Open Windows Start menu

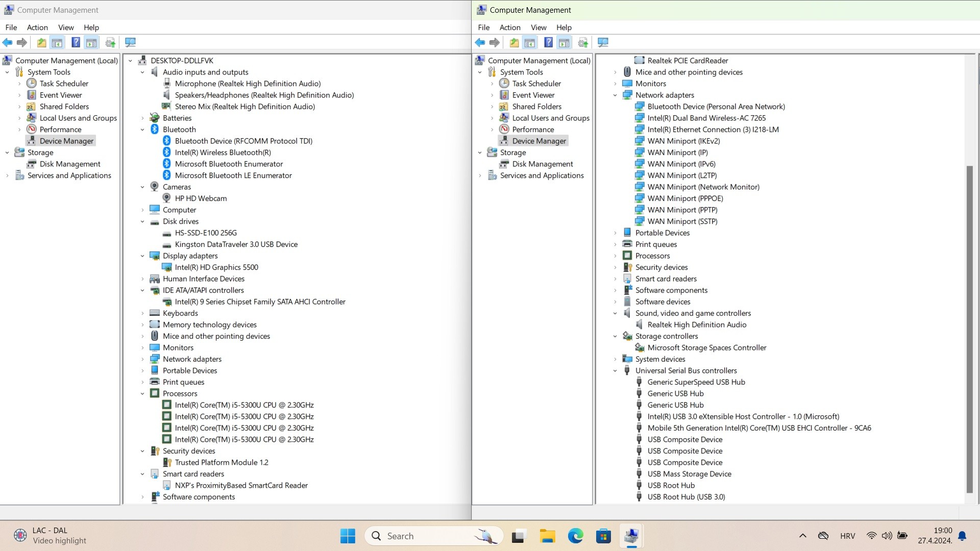coord(348,536)
